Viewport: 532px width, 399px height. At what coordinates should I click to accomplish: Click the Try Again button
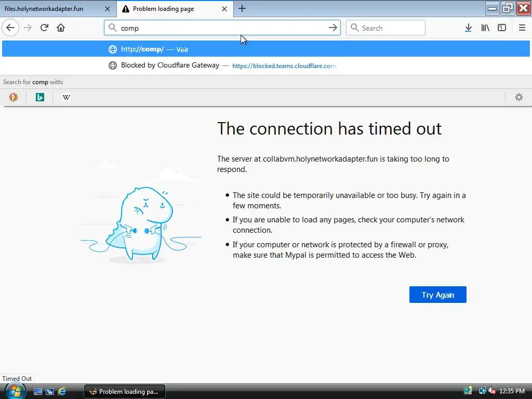point(437,295)
